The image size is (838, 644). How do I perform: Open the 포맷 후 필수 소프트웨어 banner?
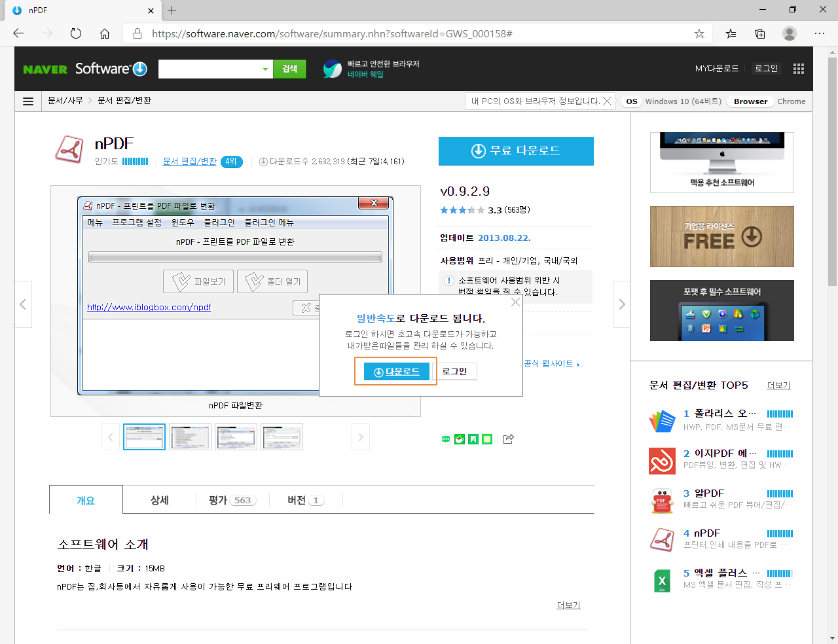coord(722,310)
